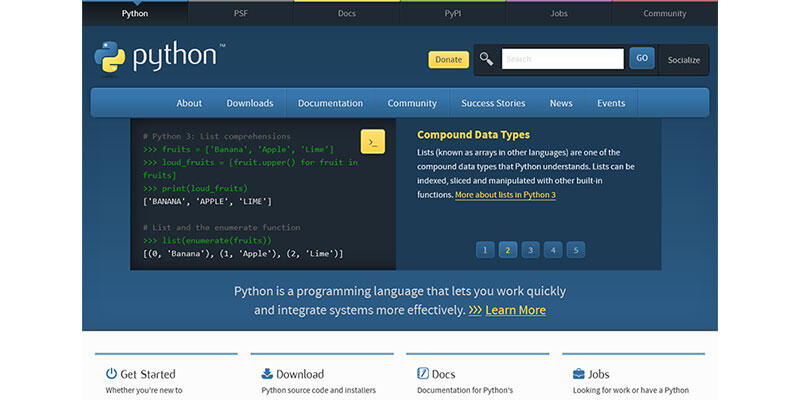
Task: Click the Jobs section heading text
Action: [x=598, y=374]
